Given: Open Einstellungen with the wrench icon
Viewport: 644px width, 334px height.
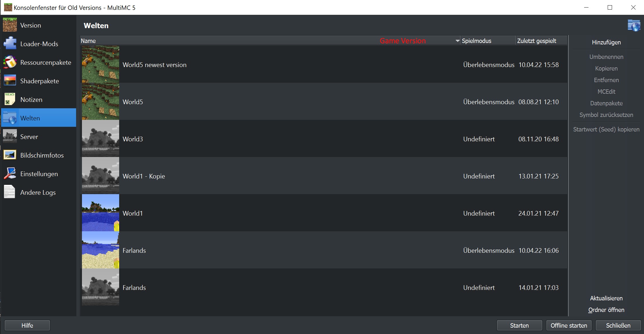Looking at the screenshot, I should pyautogui.click(x=10, y=173).
